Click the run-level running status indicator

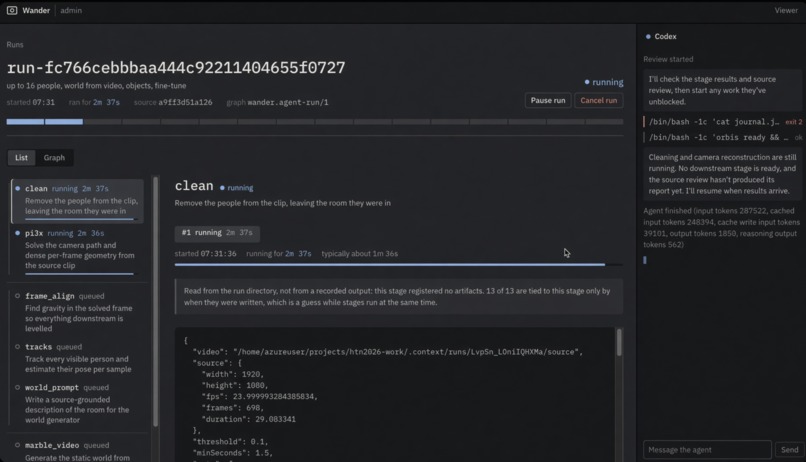603,82
